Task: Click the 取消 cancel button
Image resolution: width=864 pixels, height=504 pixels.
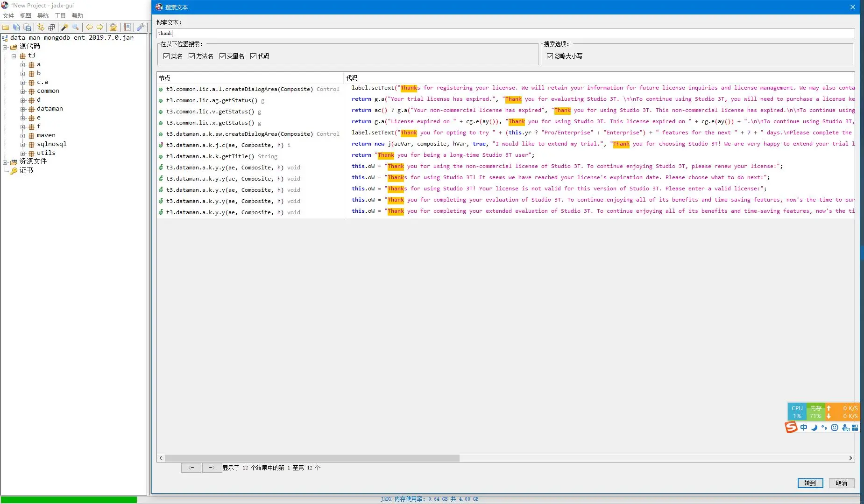Action: point(842,483)
